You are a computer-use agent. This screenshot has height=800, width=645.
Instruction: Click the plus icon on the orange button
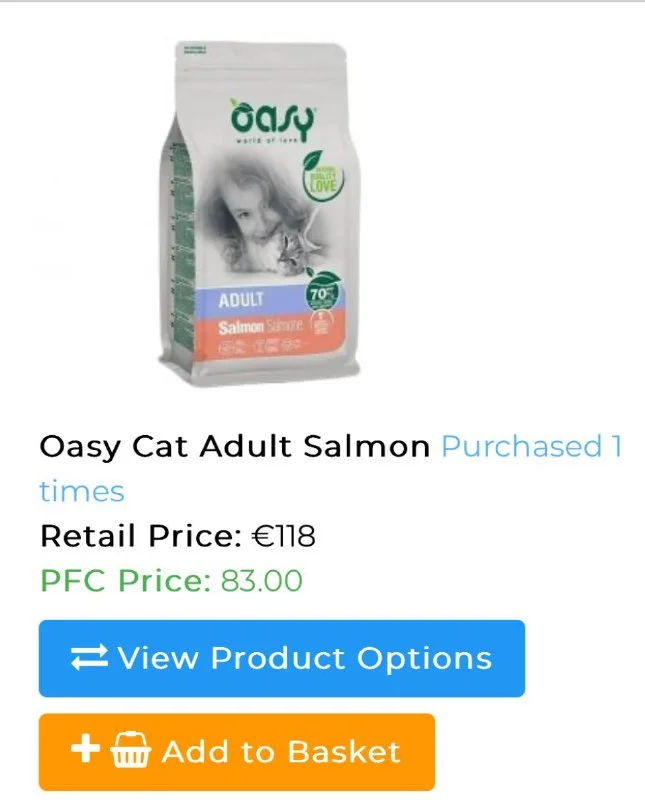(x=85, y=749)
